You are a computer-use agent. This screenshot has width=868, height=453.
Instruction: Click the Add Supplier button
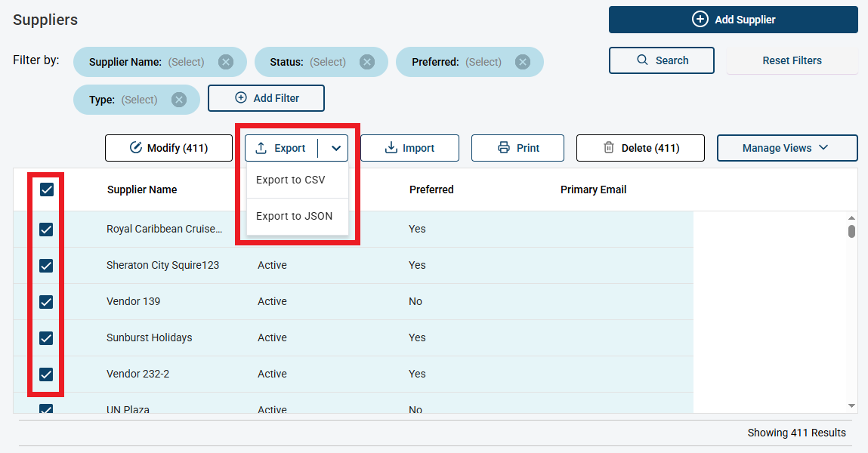[734, 20]
